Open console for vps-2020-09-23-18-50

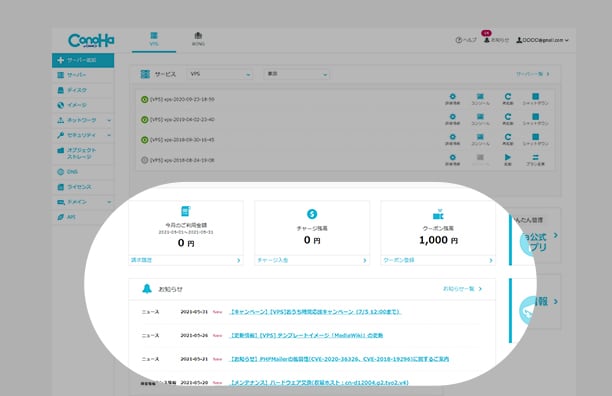480,99
